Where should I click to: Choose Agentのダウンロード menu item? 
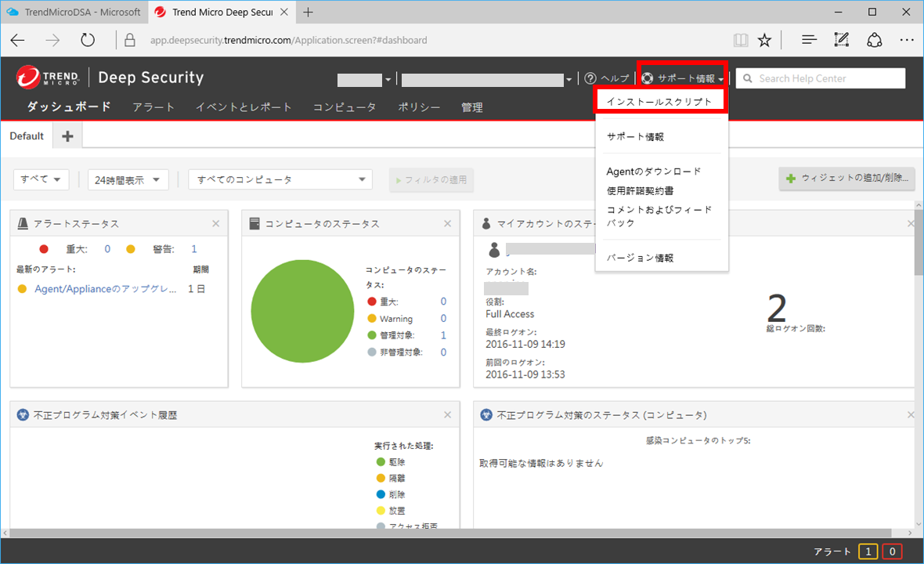[x=654, y=172]
